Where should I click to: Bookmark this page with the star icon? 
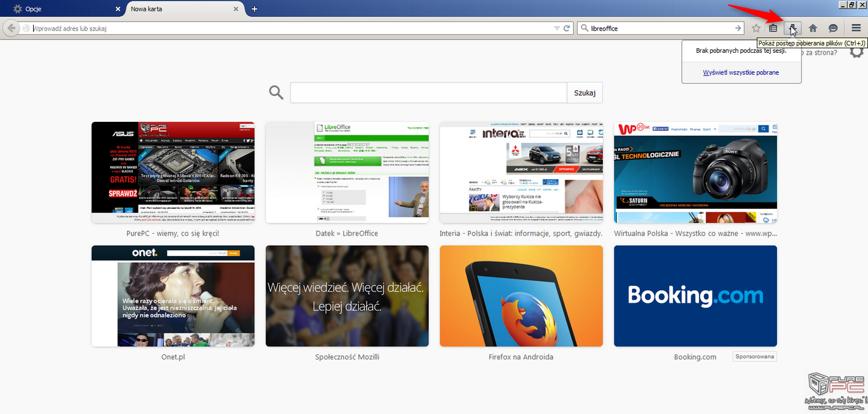756,29
